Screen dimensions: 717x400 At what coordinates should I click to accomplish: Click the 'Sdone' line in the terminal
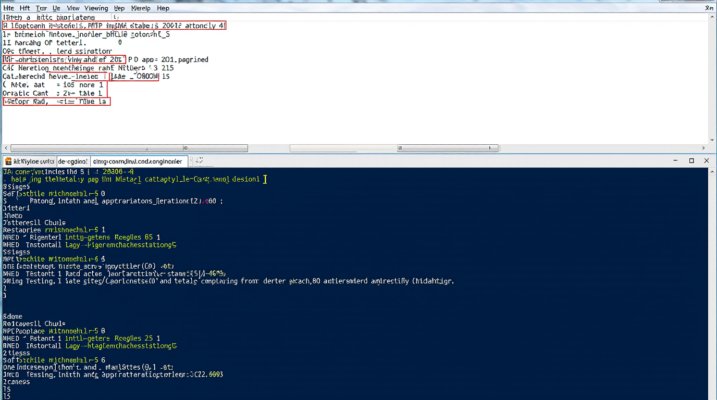point(12,316)
